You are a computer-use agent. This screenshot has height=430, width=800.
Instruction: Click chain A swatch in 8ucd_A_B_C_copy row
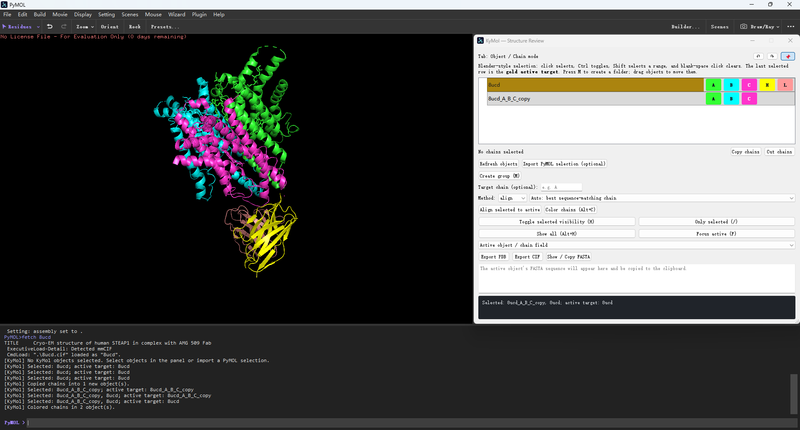tap(713, 98)
